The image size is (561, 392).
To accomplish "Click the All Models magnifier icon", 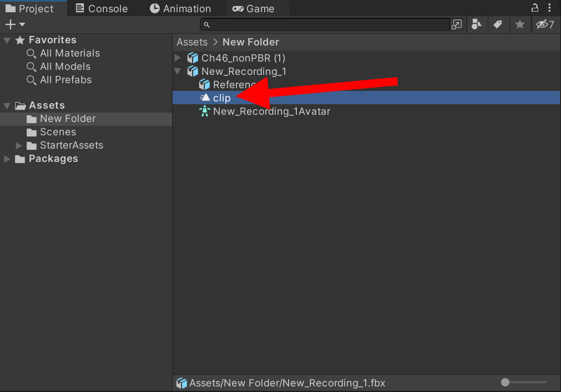I will coord(32,67).
